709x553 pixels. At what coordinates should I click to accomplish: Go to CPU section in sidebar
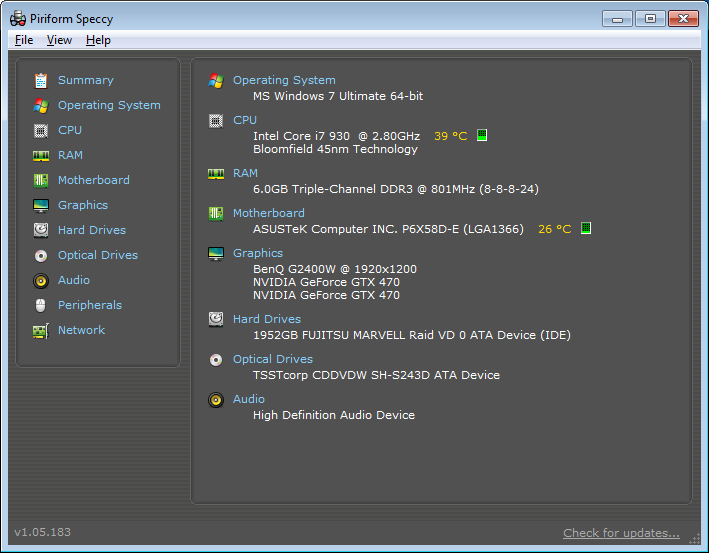[70, 130]
